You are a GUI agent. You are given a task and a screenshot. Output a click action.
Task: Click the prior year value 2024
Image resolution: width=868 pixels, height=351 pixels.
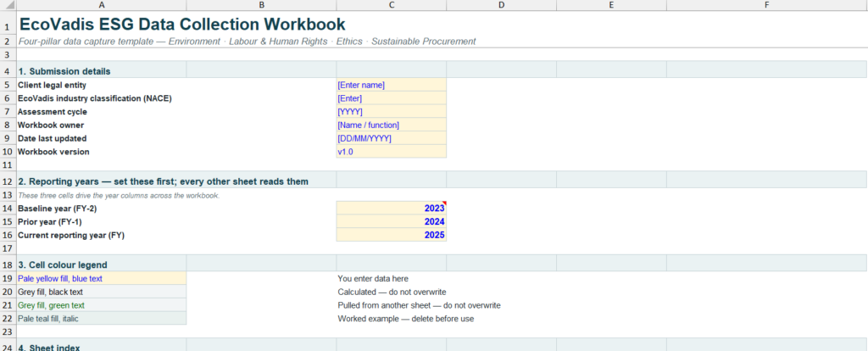391,221
